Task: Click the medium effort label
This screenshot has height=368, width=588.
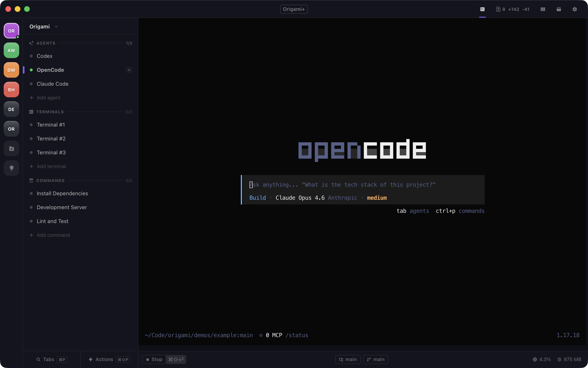Action: point(377,198)
